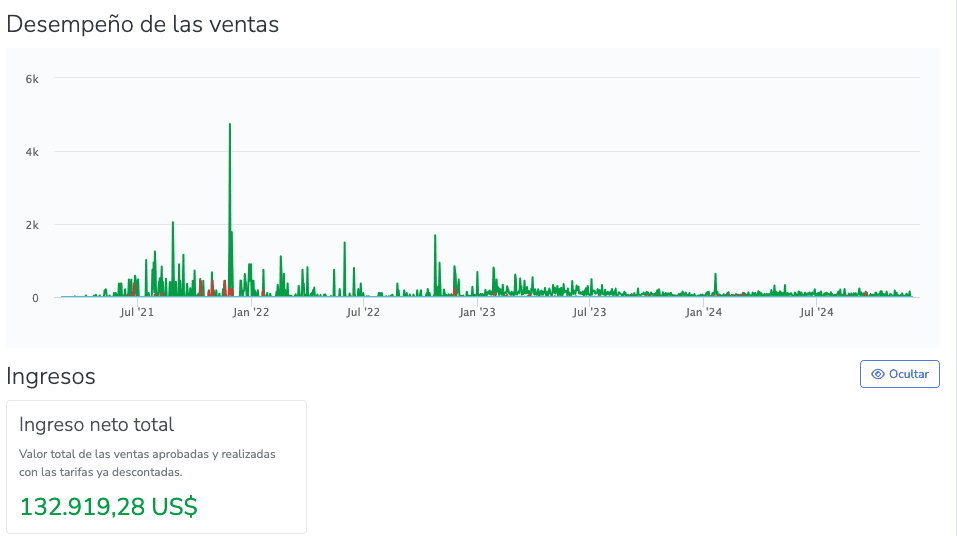The image size is (957, 536).
Task: Click the Jul '22 axis label
Action: [363, 312]
